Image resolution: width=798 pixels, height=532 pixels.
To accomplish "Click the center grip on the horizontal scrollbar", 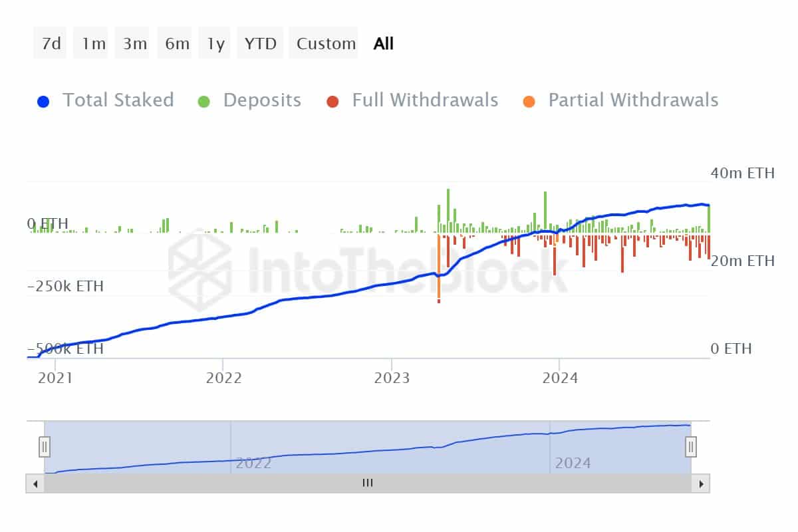I will point(366,483).
